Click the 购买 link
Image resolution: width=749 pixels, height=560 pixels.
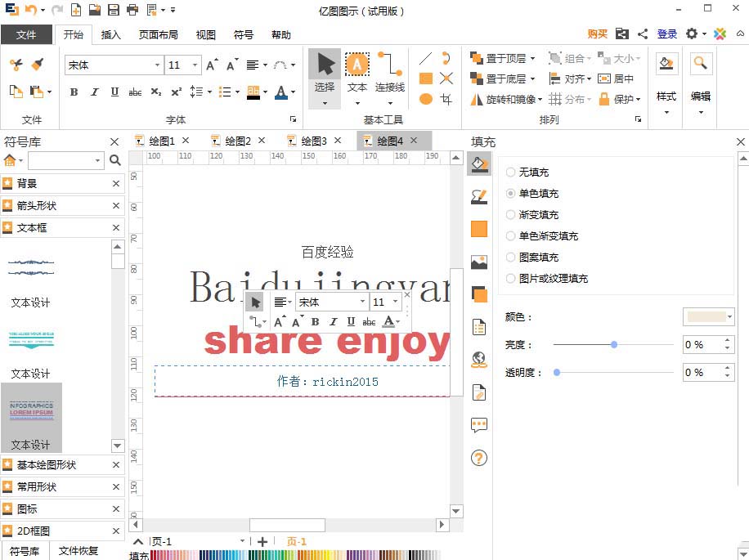coord(598,34)
